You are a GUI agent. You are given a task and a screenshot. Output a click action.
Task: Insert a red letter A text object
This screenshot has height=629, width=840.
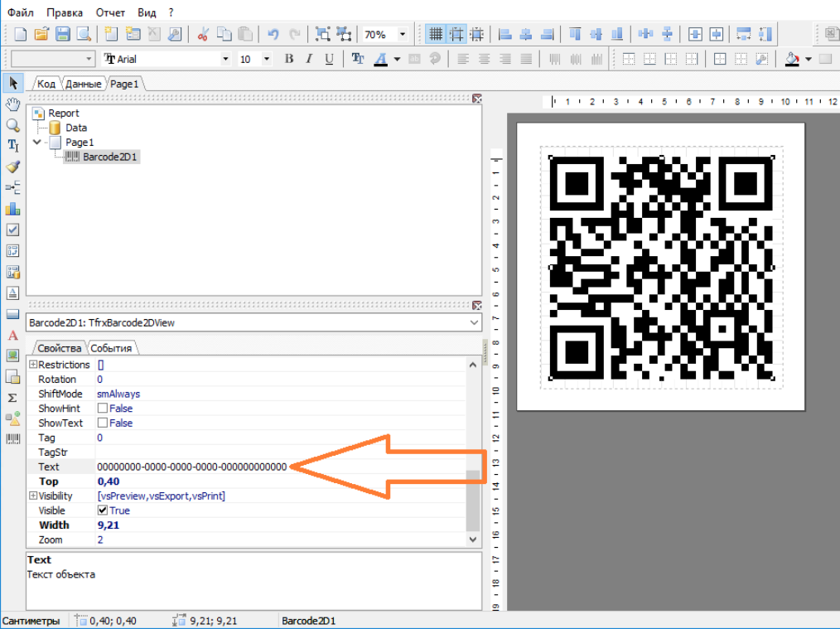13,336
